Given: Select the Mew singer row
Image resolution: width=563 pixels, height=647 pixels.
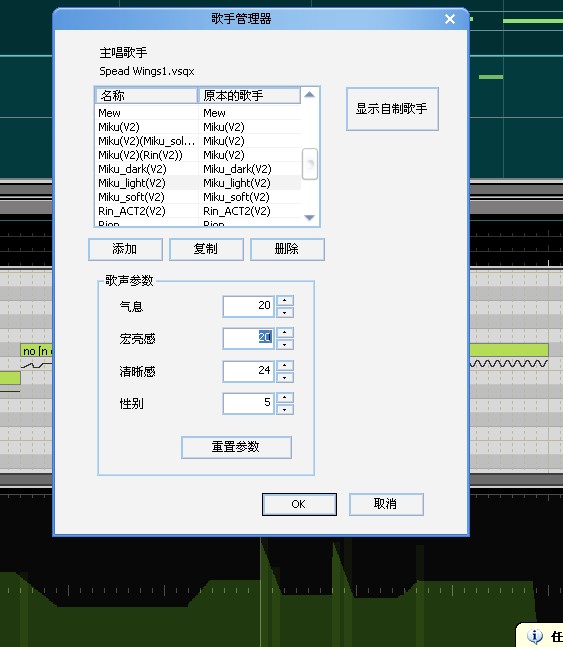Looking at the screenshot, I should [x=198, y=113].
